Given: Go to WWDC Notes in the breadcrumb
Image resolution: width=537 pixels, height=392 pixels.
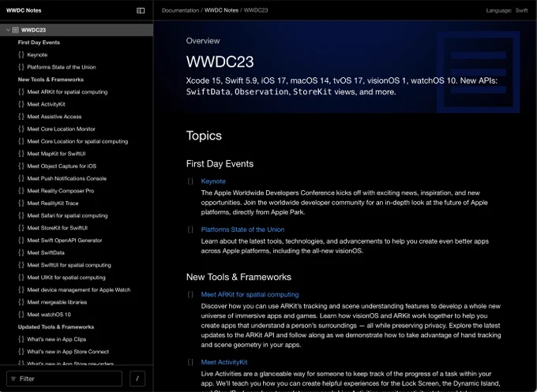Looking at the screenshot, I should 221,10.
